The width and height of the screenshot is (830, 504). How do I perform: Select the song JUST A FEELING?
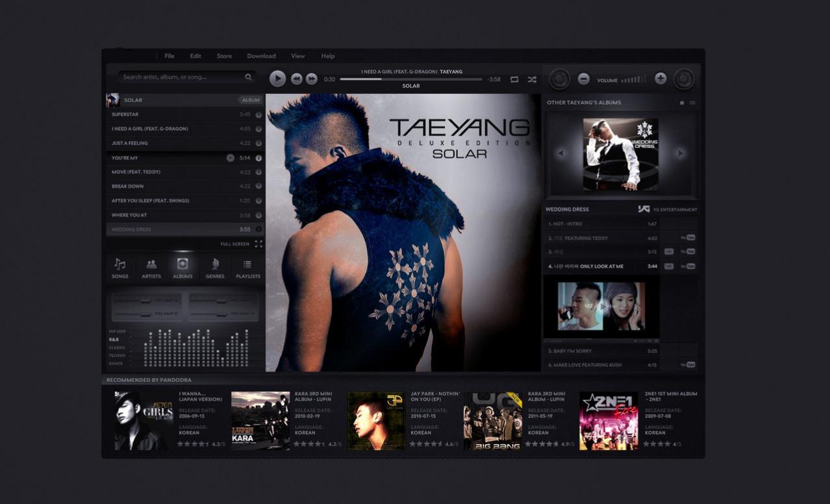(185, 143)
